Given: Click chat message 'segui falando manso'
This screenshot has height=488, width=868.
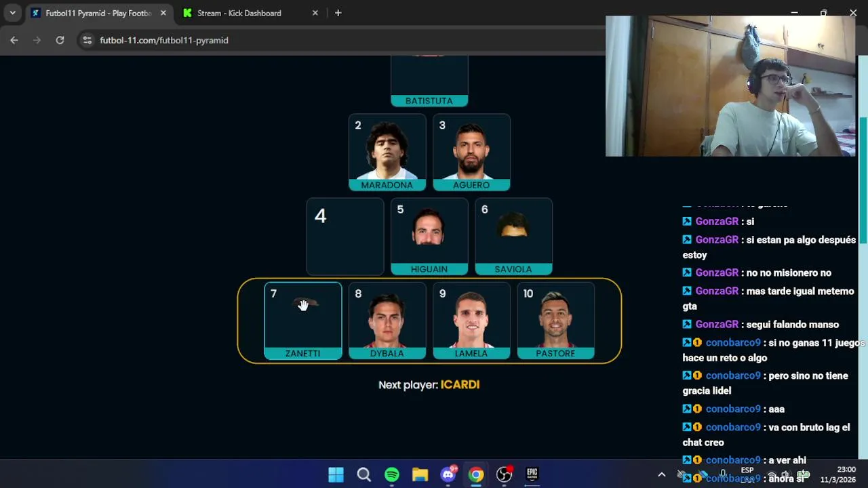Looking at the screenshot, I should 792,325.
